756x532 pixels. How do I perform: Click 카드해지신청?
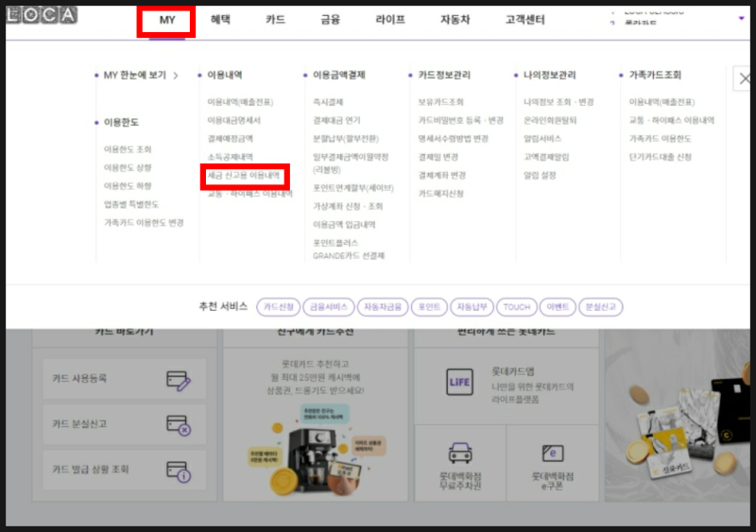[440, 194]
